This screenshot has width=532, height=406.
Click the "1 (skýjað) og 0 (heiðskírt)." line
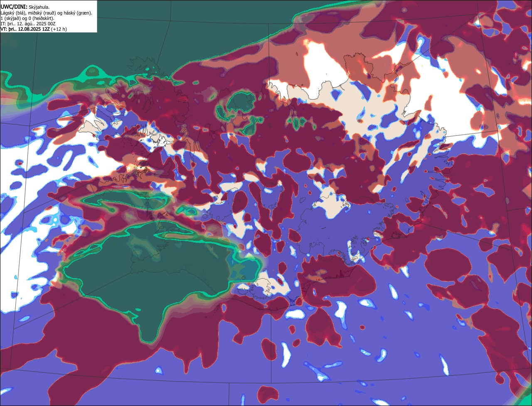[27, 18]
